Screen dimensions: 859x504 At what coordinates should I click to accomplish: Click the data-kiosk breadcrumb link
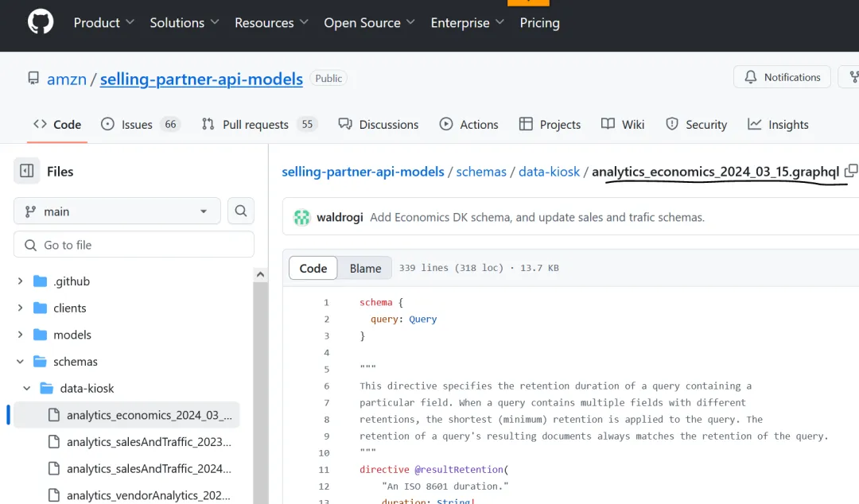point(549,172)
